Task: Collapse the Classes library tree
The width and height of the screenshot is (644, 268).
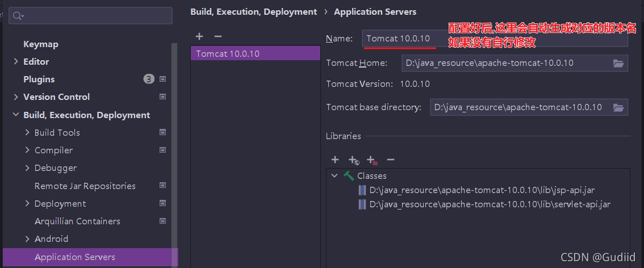Action: (x=334, y=175)
